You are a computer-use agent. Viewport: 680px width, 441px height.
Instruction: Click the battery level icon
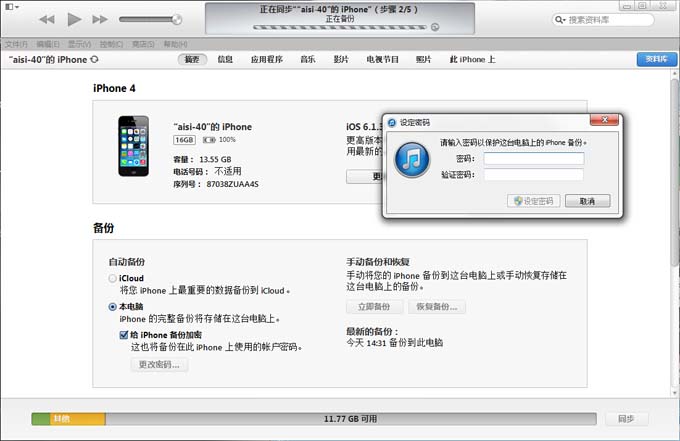209,140
